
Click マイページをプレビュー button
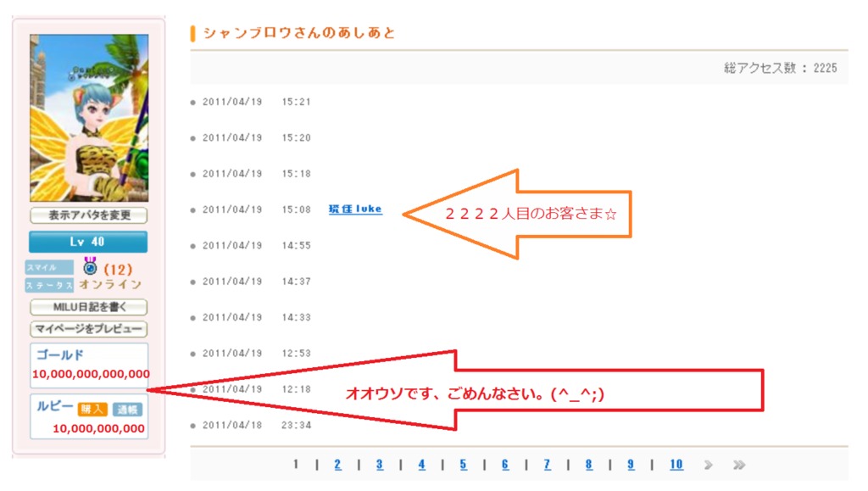tap(88, 329)
